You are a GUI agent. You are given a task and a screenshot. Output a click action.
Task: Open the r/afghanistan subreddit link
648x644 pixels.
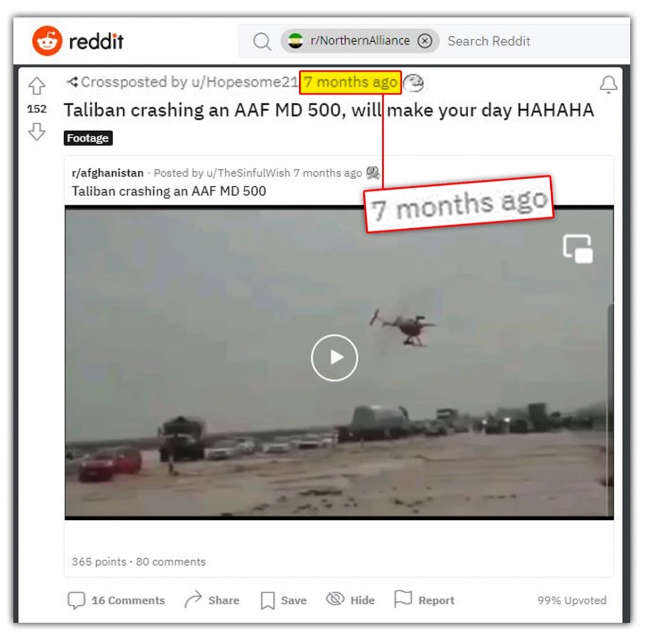point(107,173)
